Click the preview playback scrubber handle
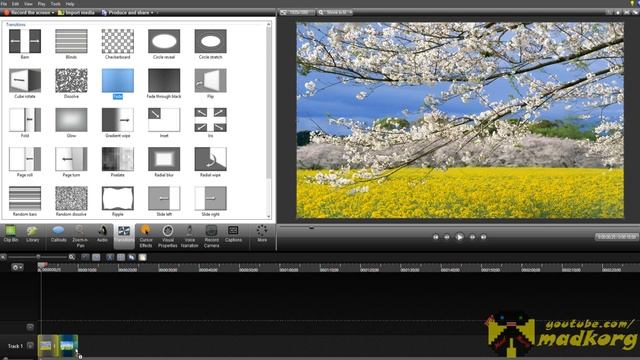 pos(311,228)
